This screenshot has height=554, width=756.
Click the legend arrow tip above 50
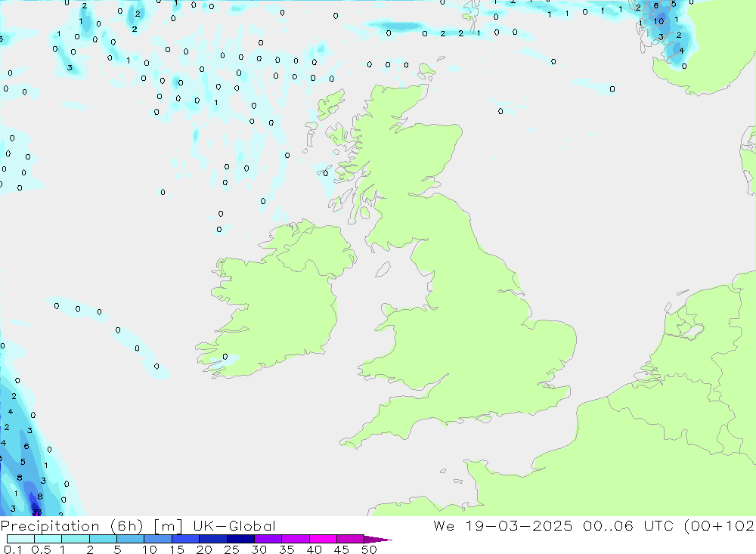click(378, 540)
